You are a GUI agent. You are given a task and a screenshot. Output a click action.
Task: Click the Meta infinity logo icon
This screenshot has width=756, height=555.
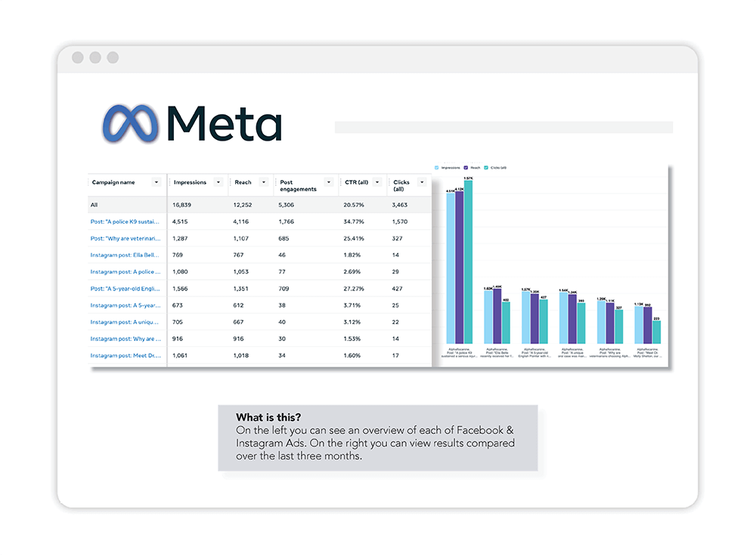click(130, 123)
